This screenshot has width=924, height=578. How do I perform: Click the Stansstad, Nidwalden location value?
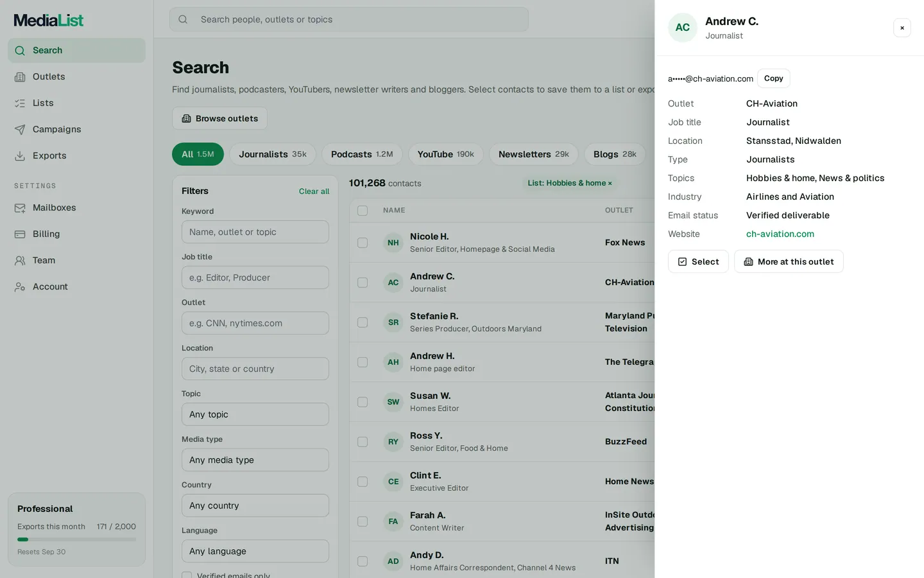tap(794, 141)
